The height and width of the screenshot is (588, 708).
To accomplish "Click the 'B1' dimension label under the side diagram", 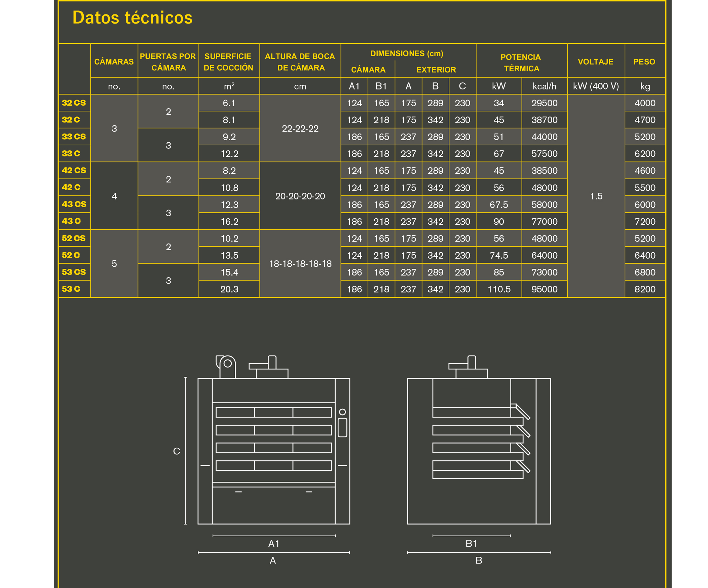I will click(x=471, y=543).
